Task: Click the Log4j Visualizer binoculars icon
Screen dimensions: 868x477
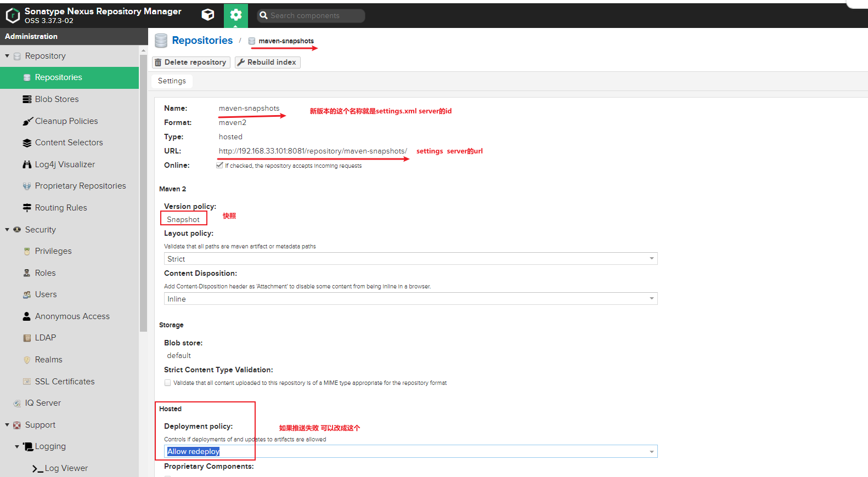Action: pyautogui.click(x=27, y=164)
